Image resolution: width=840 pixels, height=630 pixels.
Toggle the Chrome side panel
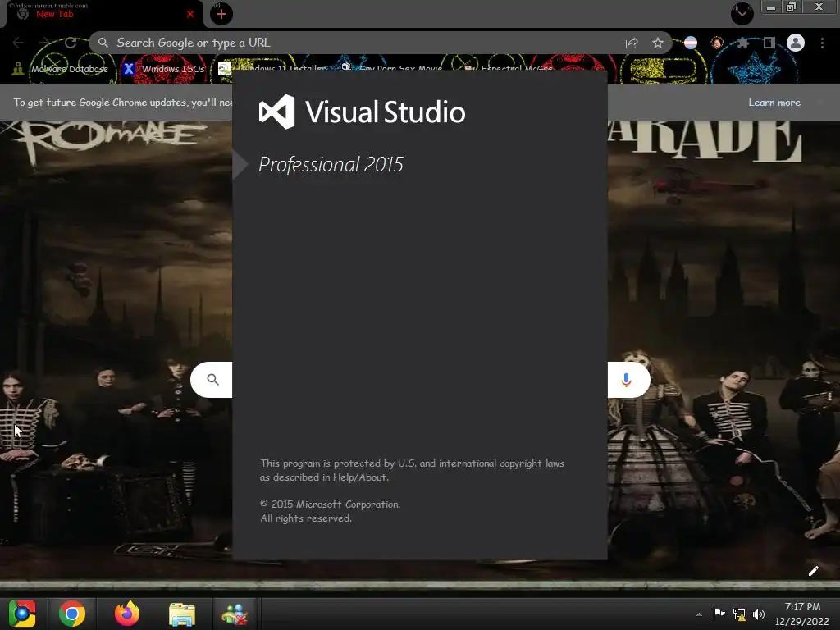click(769, 43)
